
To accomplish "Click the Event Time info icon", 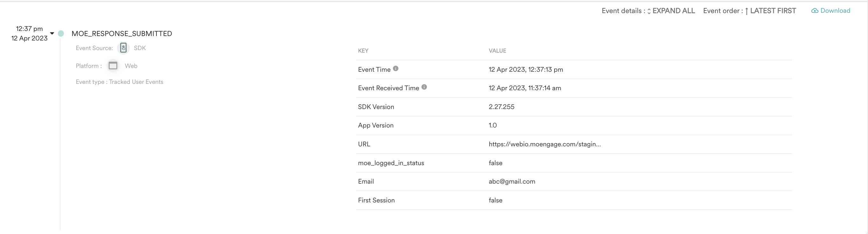I will tap(396, 69).
